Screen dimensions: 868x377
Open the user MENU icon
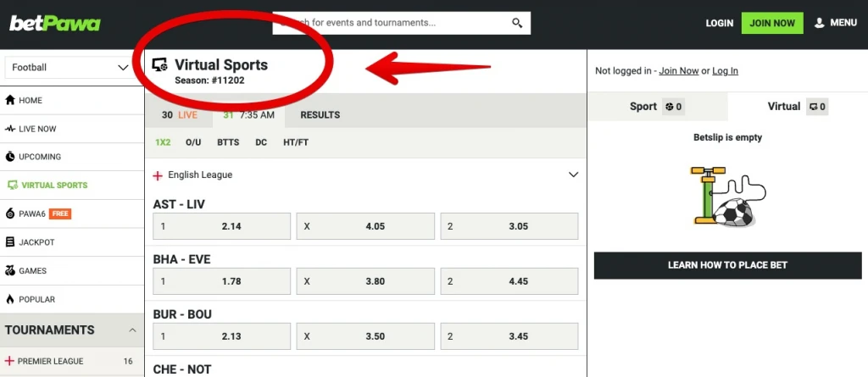(x=819, y=23)
